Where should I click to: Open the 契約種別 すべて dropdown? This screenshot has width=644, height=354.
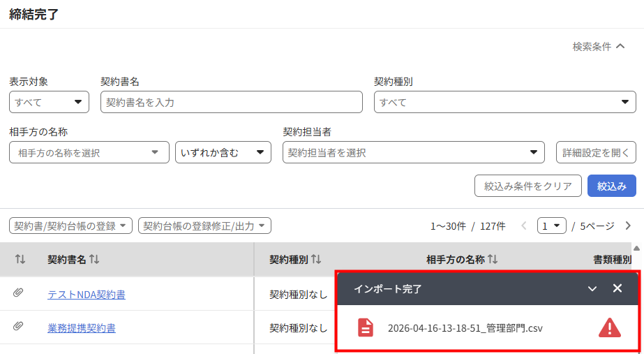click(504, 102)
